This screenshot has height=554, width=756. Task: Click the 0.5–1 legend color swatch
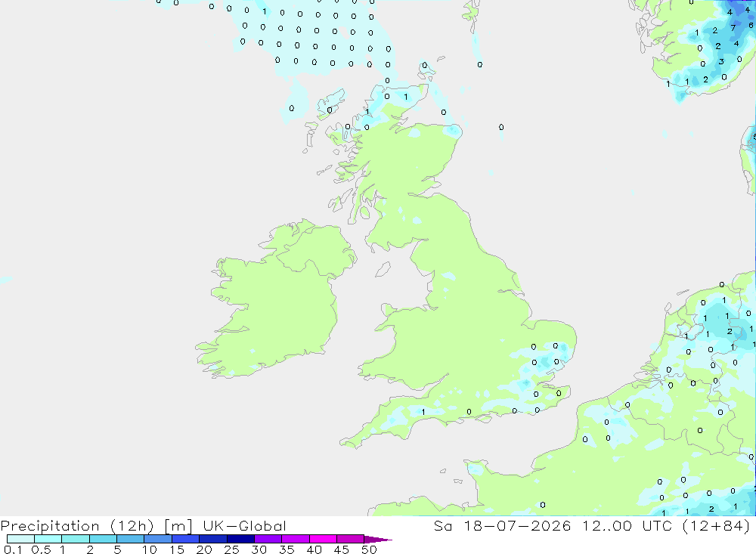click(48, 539)
